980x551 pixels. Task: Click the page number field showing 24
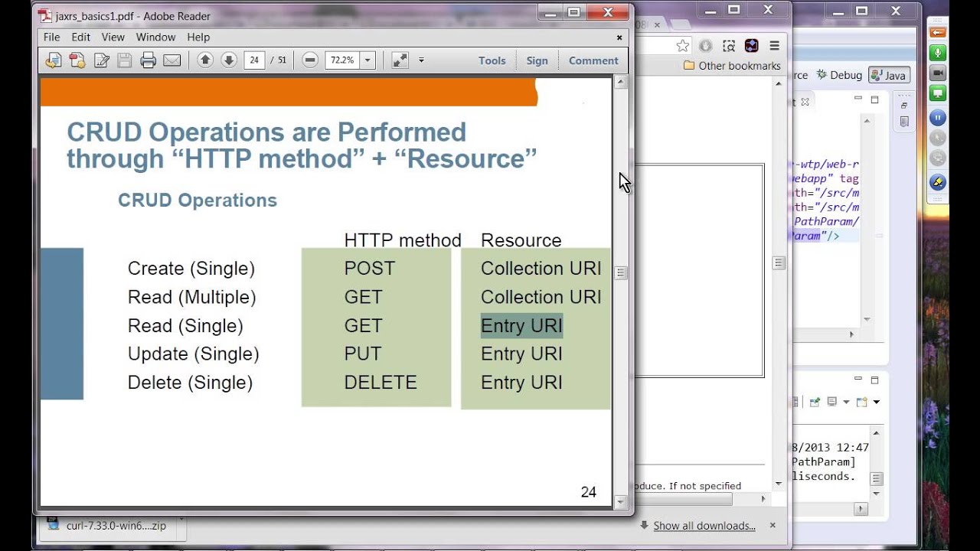point(254,60)
